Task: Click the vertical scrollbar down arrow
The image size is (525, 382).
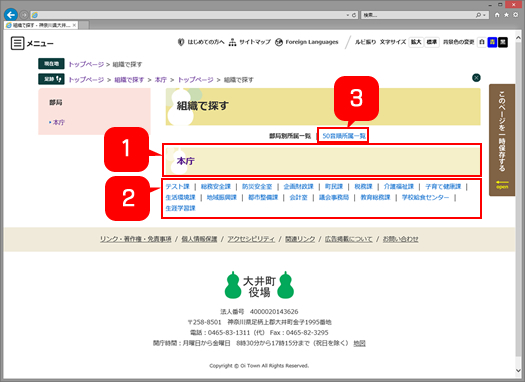Action: point(519,371)
